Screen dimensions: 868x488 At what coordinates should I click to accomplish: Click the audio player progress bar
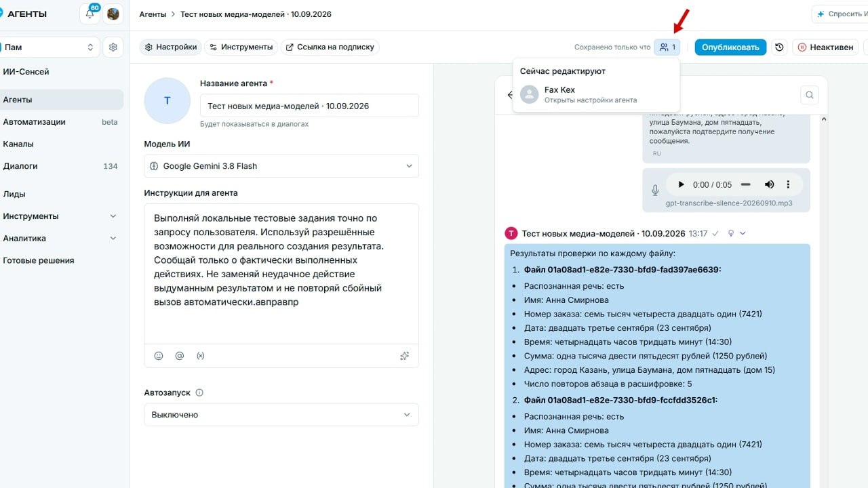[x=745, y=184]
